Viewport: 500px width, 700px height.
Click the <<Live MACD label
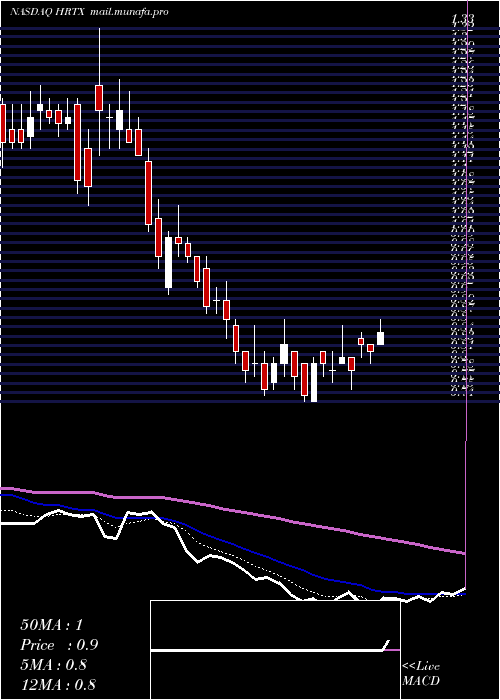421,674
